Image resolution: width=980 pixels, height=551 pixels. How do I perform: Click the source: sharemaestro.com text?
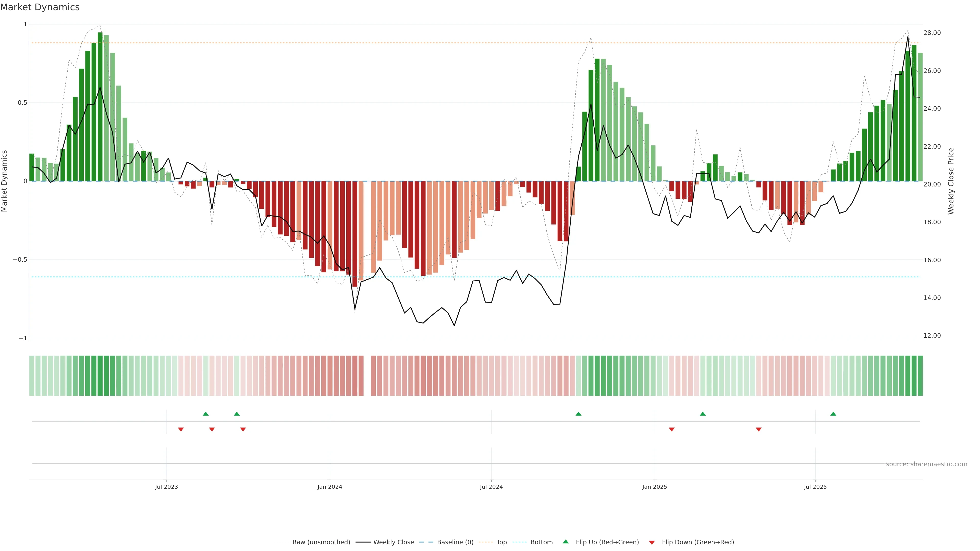click(x=926, y=464)
